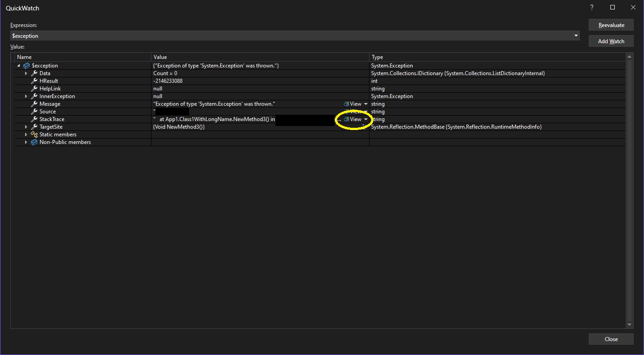Open the View dropdown arrow in StackTrace row
This screenshot has height=355, width=644.
[x=366, y=119]
